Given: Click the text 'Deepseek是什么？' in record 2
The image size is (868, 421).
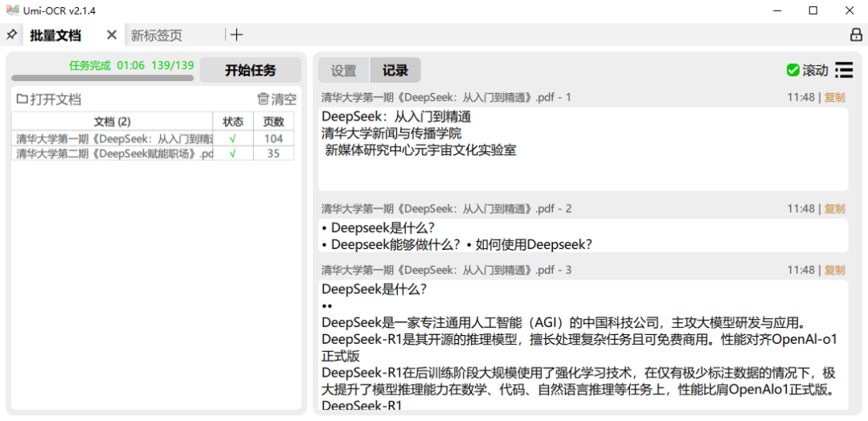Looking at the screenshot, I should (383, 228).
